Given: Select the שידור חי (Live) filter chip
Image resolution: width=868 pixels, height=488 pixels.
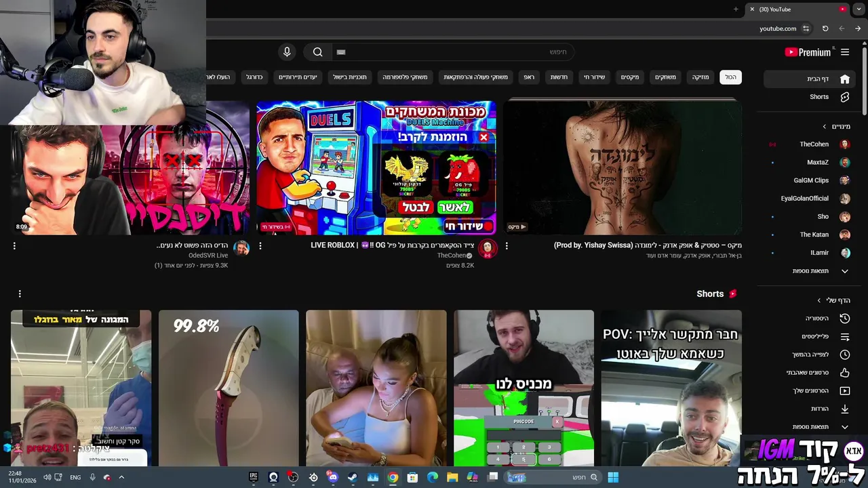Looking at the screenshot, I should coord(595,77).
